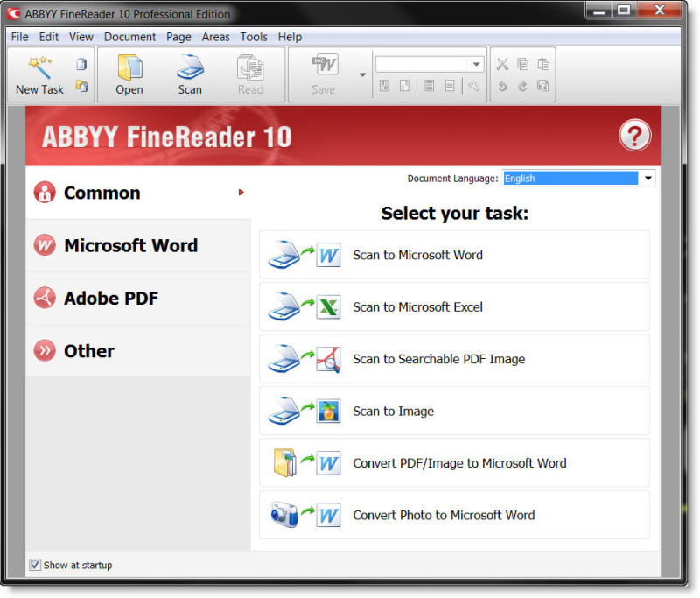This screenshot has width=700, height=598.
Task: Click the 'Document Language:' label
Action: (452, 179)
